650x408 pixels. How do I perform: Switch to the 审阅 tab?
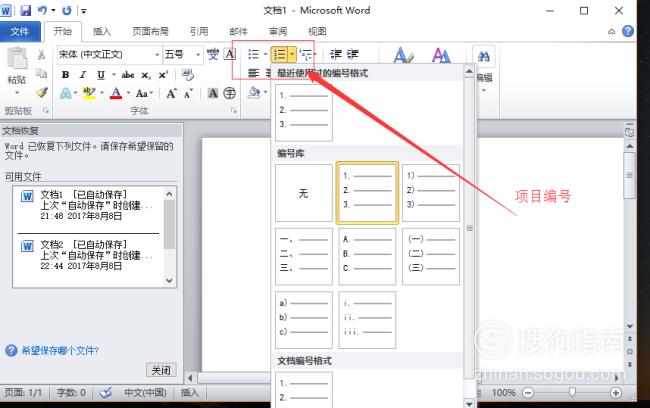[x=278, y=32]
